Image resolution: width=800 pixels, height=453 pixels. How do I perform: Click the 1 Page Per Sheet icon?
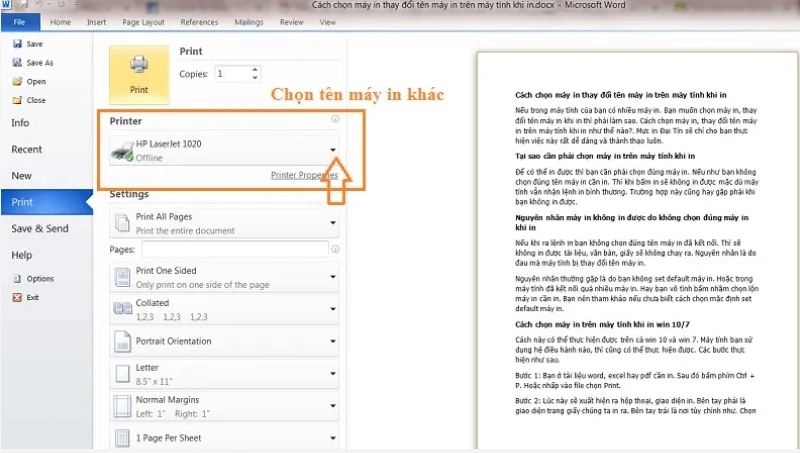(122, 438)
